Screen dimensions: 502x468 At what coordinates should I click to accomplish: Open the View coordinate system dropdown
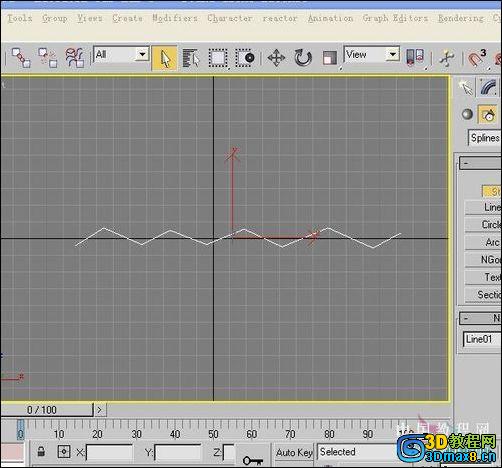click(x=372, y=54)
